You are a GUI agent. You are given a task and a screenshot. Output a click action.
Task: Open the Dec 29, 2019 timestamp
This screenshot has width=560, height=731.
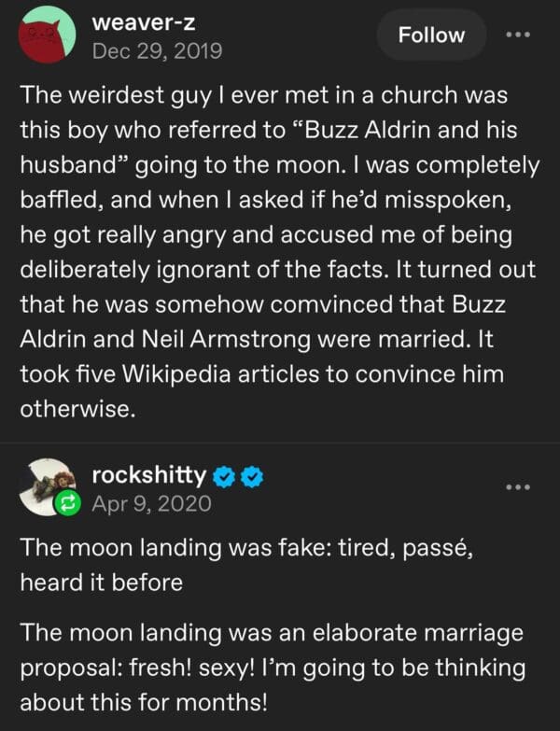(157, 50)
